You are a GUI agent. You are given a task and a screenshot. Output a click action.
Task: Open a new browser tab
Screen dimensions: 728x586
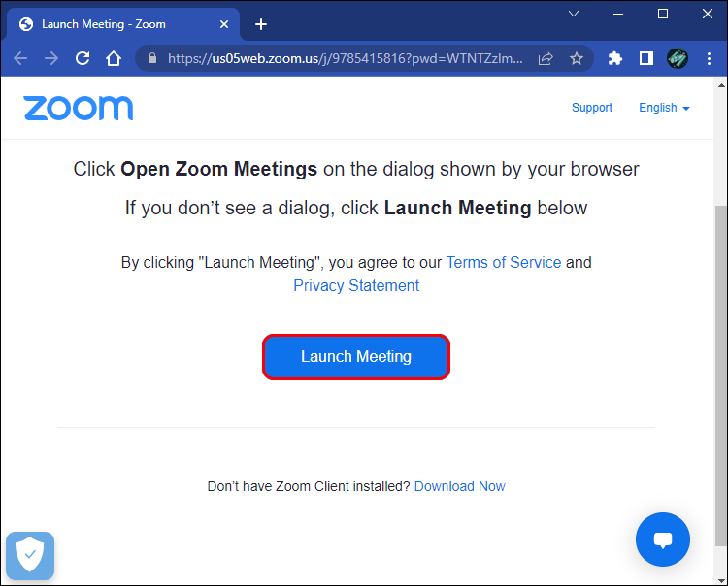click(x=261, y=24)
